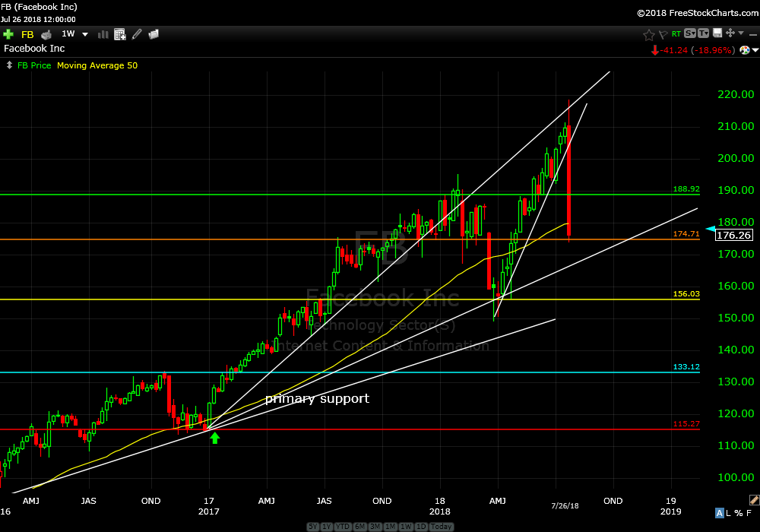Expand the T dropdown button
Image resolution: width=760 pixels, height=532 pixels.
(x=703, y=33)
